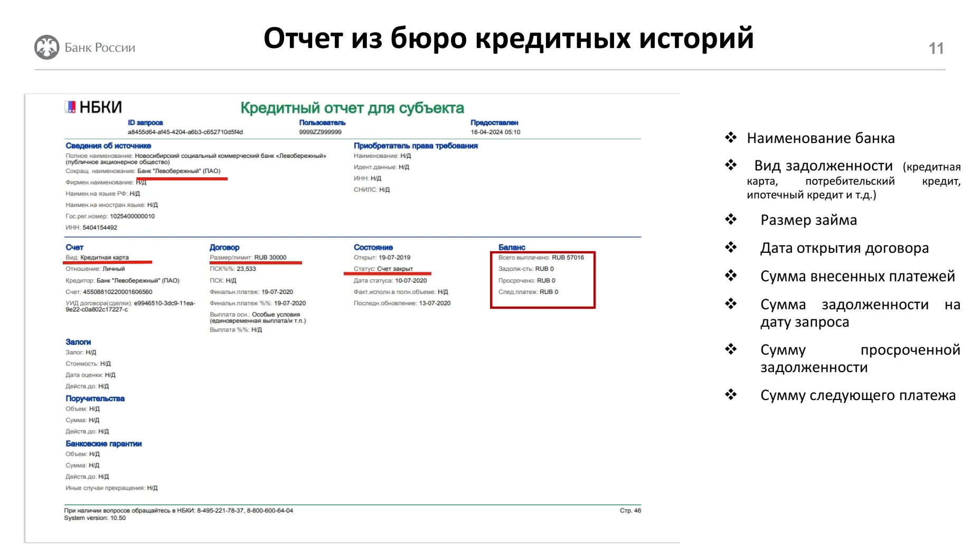The width and height of the screenshot is (980, 551).
Task: Click 'Статус: Счет закрыт' line
Action: 383,269
